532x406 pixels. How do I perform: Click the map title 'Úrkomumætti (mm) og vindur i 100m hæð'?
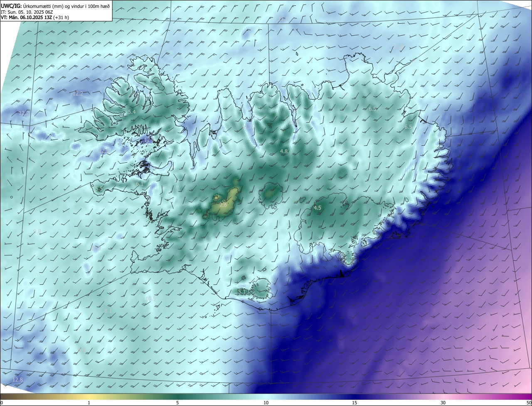[x=66, y=5]
